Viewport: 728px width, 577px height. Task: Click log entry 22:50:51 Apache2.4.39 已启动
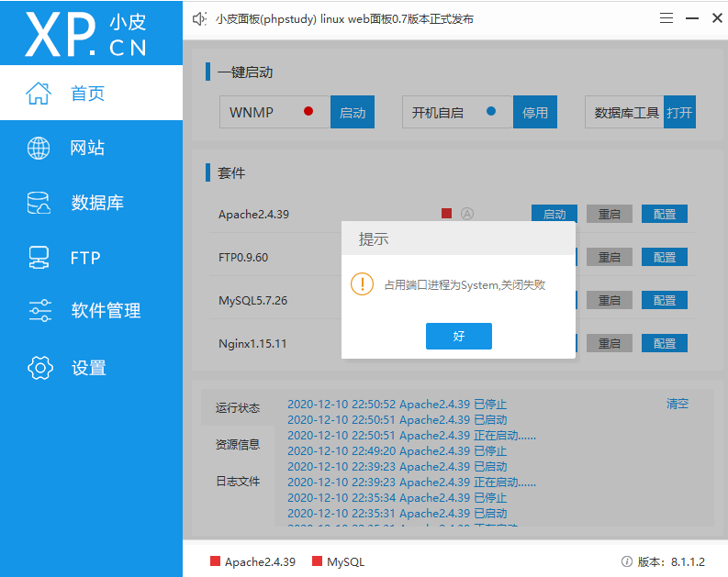coord(397,420)
